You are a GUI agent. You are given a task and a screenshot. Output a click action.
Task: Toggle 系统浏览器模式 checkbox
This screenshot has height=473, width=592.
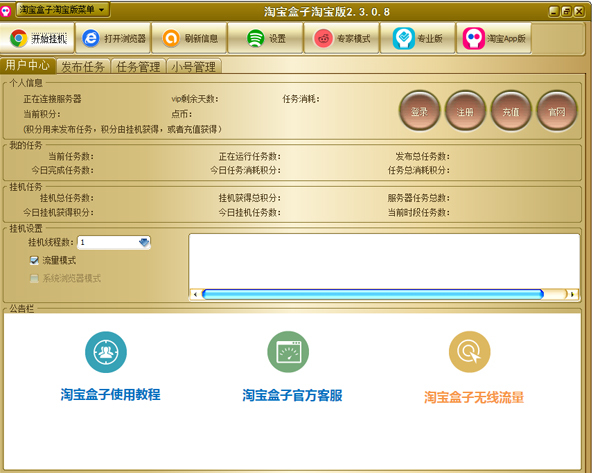point(34,279)
